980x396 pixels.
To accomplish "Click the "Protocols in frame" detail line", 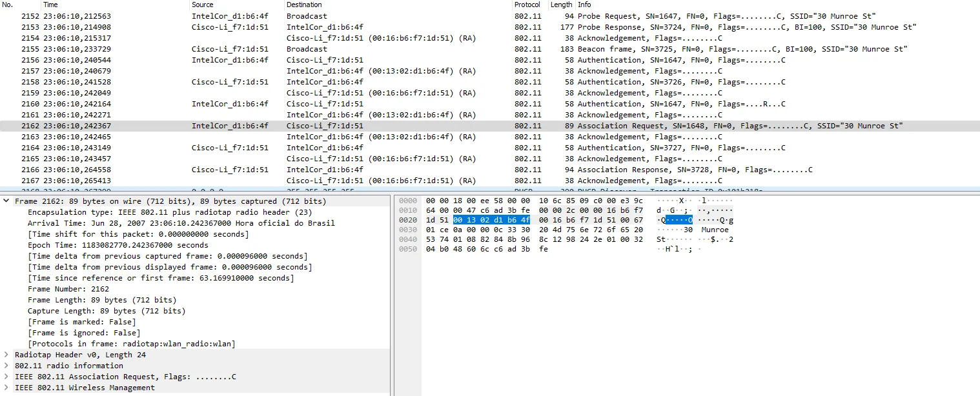I will [x=131, y=344].
